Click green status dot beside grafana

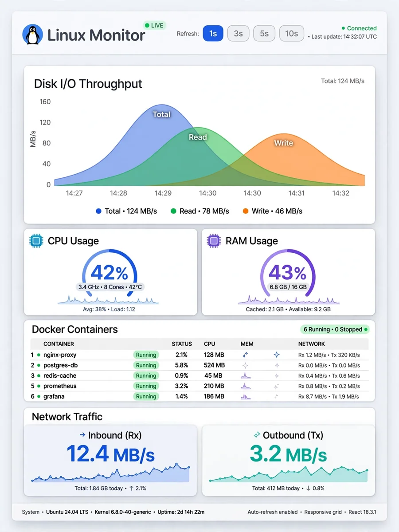point(39,396)
